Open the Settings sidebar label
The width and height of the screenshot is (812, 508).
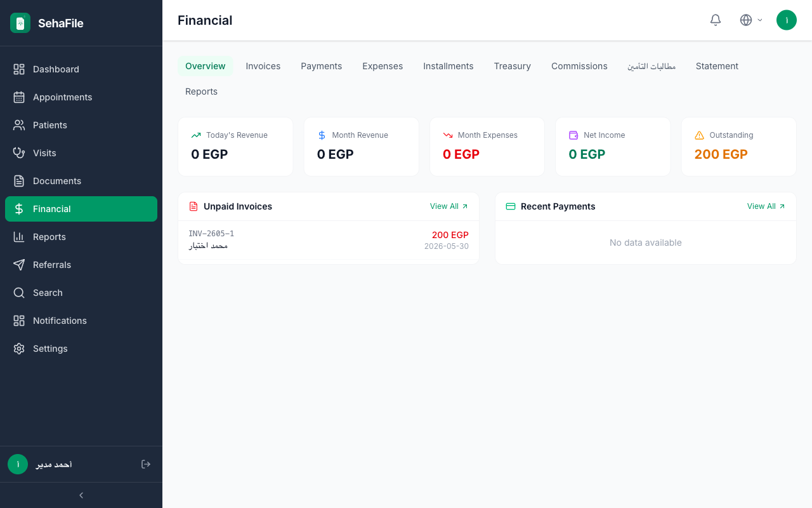(50, 349)
